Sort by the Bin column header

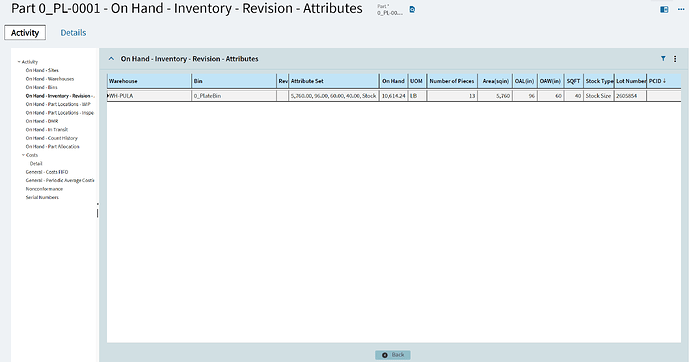click(234, 81)
